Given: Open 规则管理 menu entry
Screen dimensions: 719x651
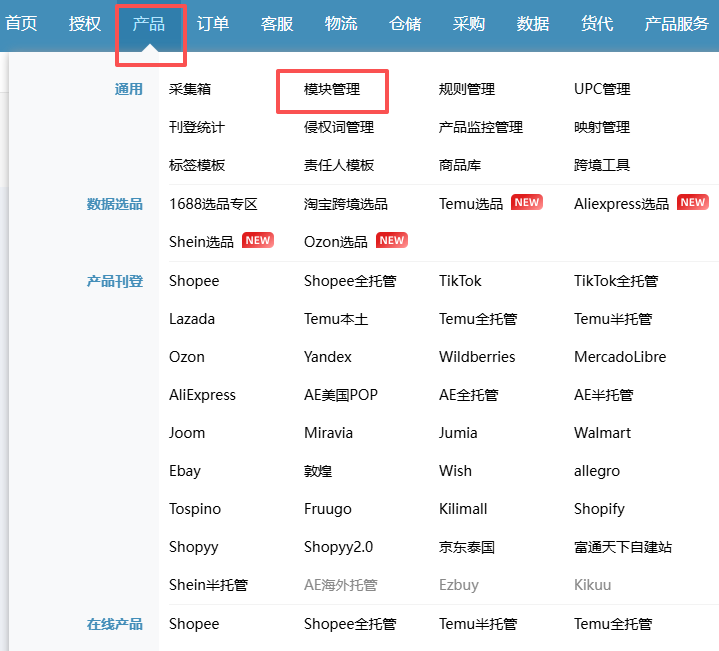Looking at the screenshot, I should (466, 89).
